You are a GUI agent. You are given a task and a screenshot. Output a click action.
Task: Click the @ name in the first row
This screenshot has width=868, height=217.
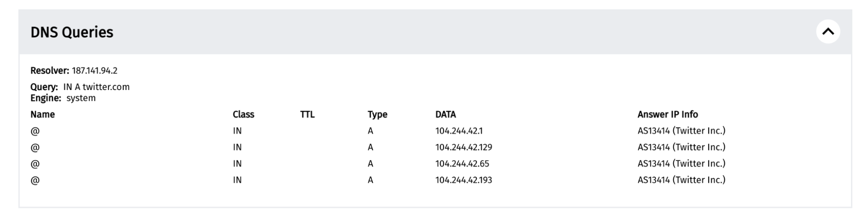coord(35,131)
